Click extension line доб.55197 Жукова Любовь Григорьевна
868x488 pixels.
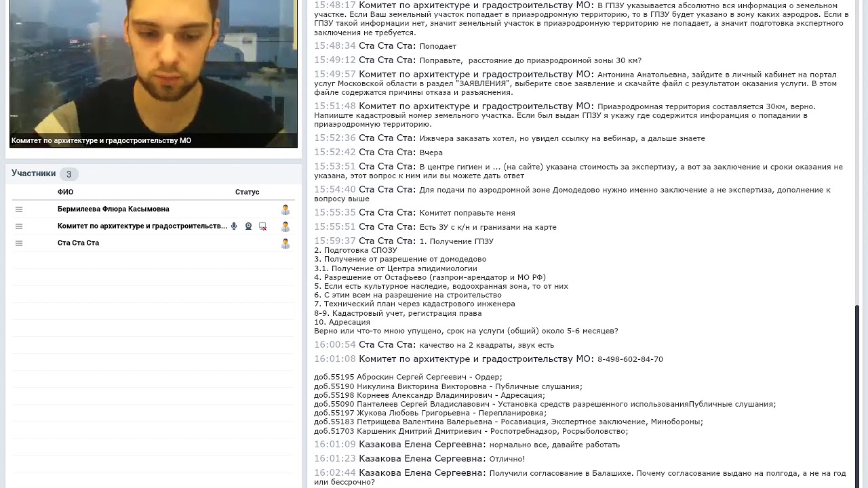coord(430,413)
